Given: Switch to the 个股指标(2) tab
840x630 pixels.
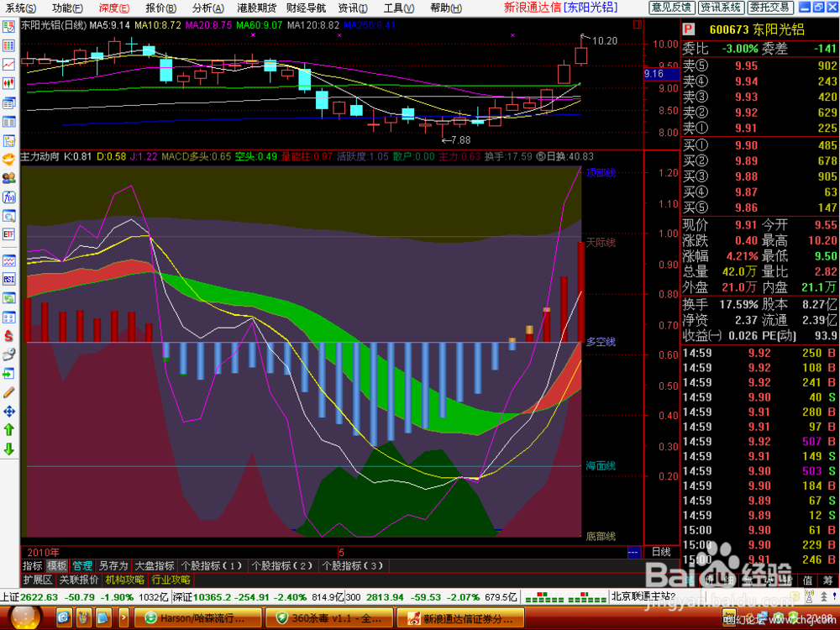Looking at the screenshot, I should tap(282, 565).
